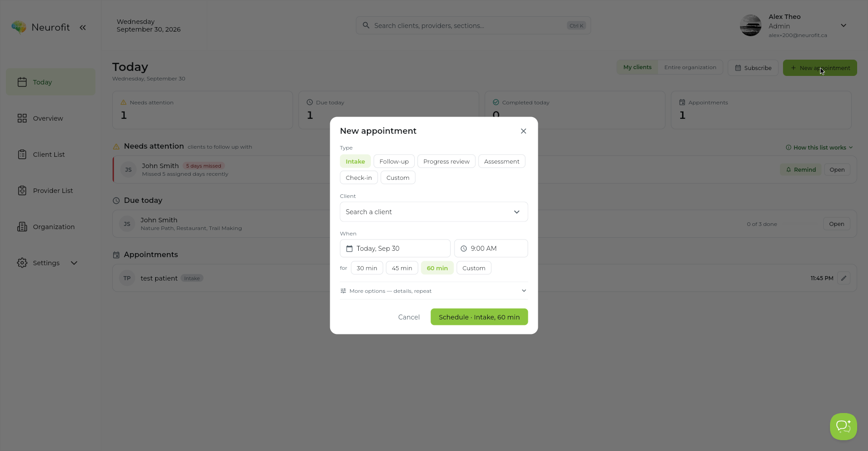Select the Follow-up appointment type
868x451 pixels.
pos(394,161)
